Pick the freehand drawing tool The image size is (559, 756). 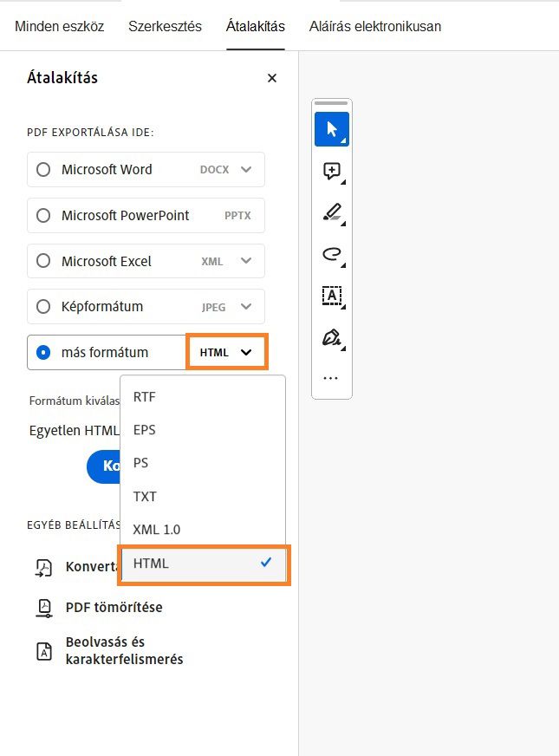[332, 253]
